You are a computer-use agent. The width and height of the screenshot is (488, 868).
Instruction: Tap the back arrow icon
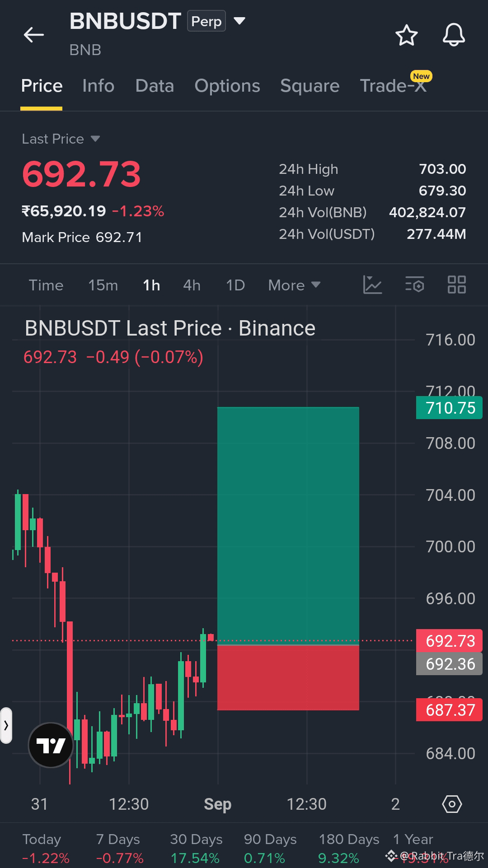coord(34,35)
